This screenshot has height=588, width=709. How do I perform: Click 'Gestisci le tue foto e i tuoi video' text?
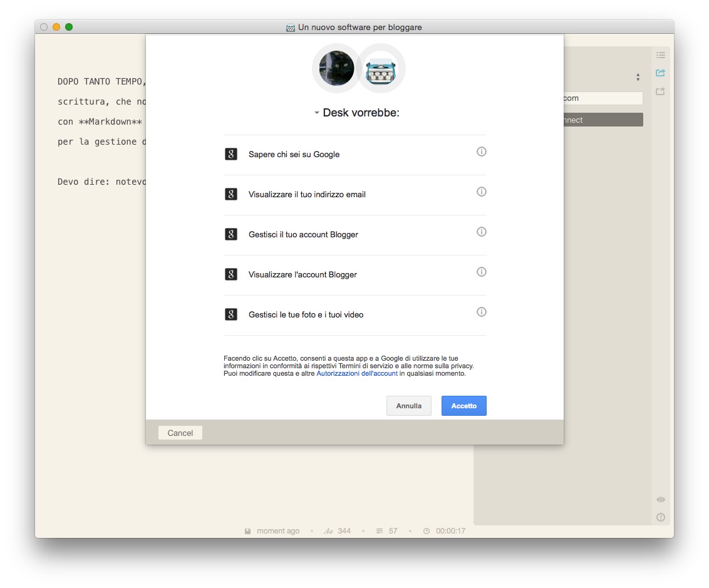(x=306, y=314)
